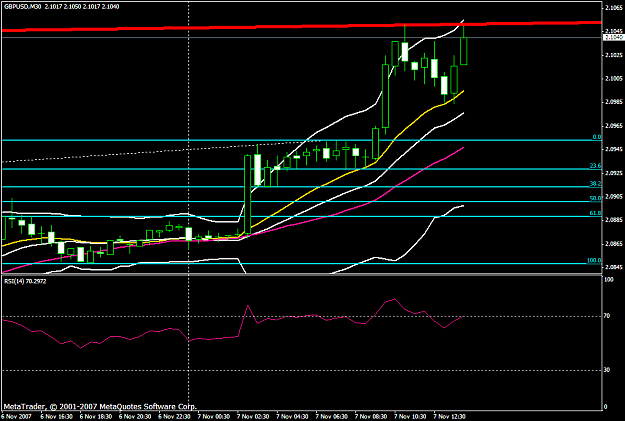
Task: Click the 2.0925 price axis label
Action: [x=614, y=173]
